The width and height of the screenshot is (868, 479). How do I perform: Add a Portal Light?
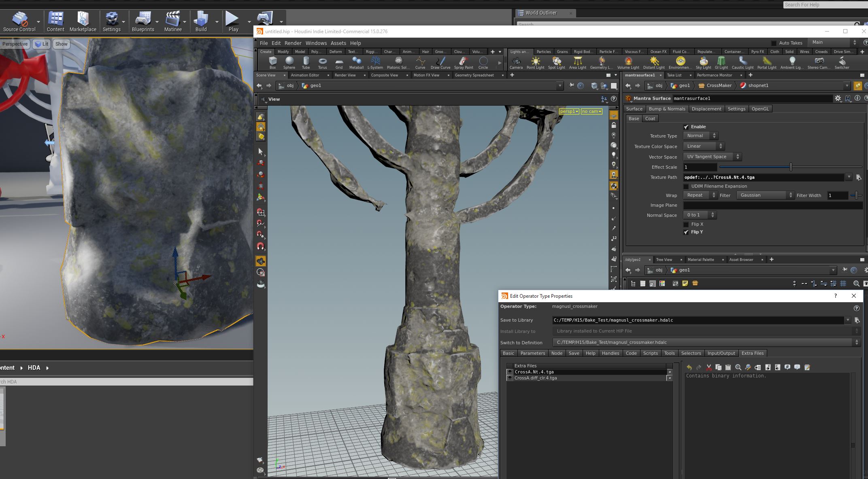coord(767,63)
